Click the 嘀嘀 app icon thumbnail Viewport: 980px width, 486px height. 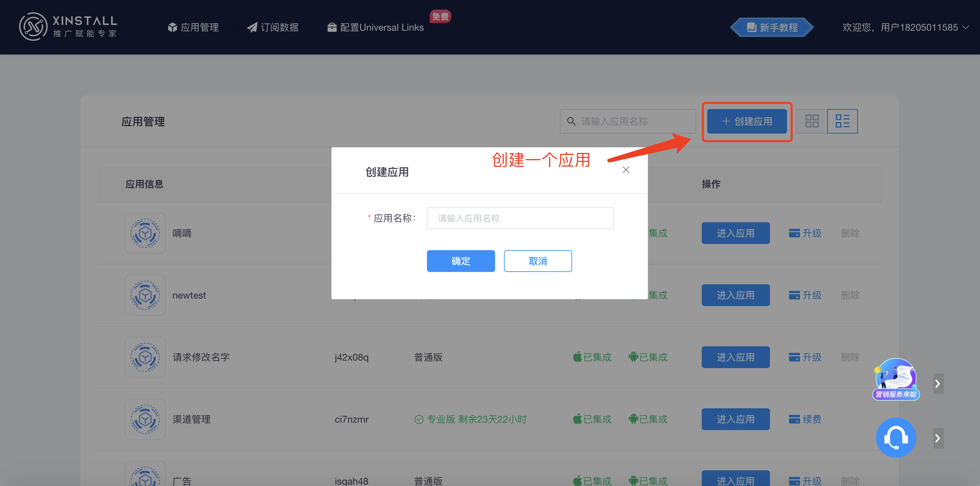tap(145, 233)
